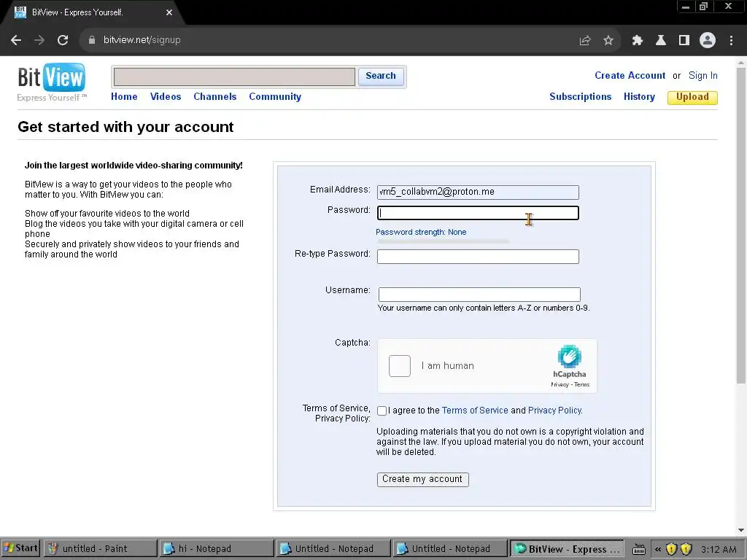Screen dimensions: 747x560
Task: Open the Chrome Labs flask icon
Action: (660, 41)
